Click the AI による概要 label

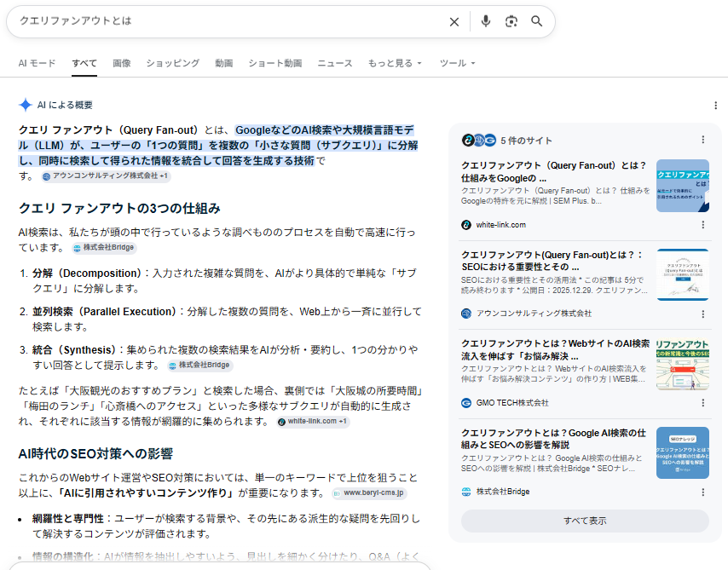pyautogui.click(x=65, y=106)
